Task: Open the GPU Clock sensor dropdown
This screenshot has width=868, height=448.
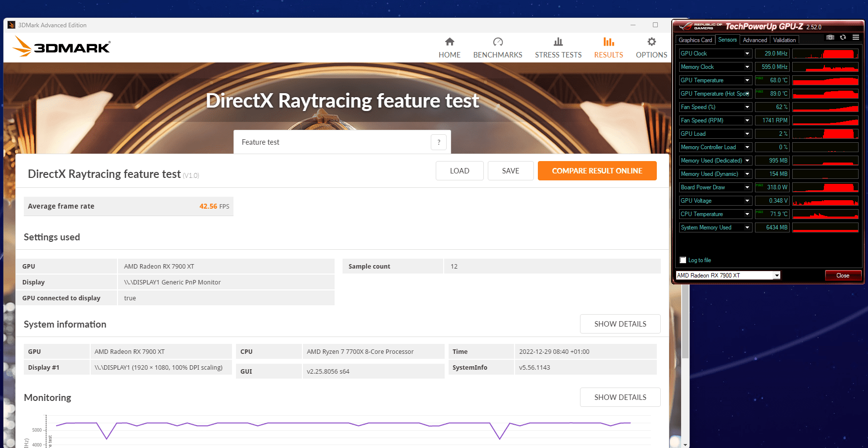Action: coord(747,54)
